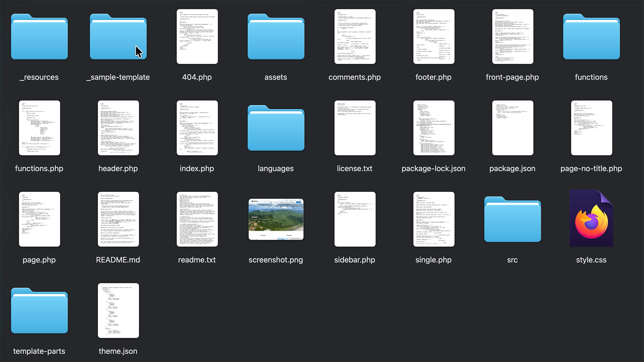Select the package-lock.json file
The width and height of the screenshot is (644, 362).
point(433,128)
